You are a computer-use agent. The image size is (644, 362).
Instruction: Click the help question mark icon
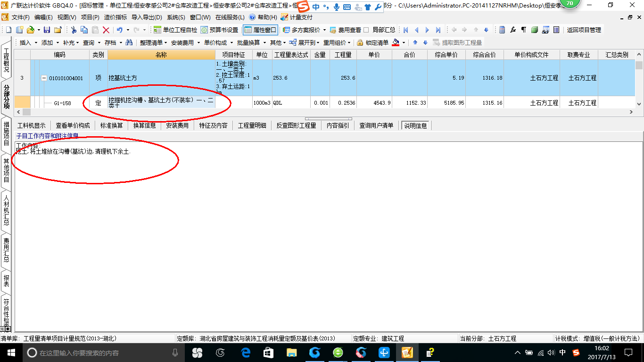tap(252, 17)
